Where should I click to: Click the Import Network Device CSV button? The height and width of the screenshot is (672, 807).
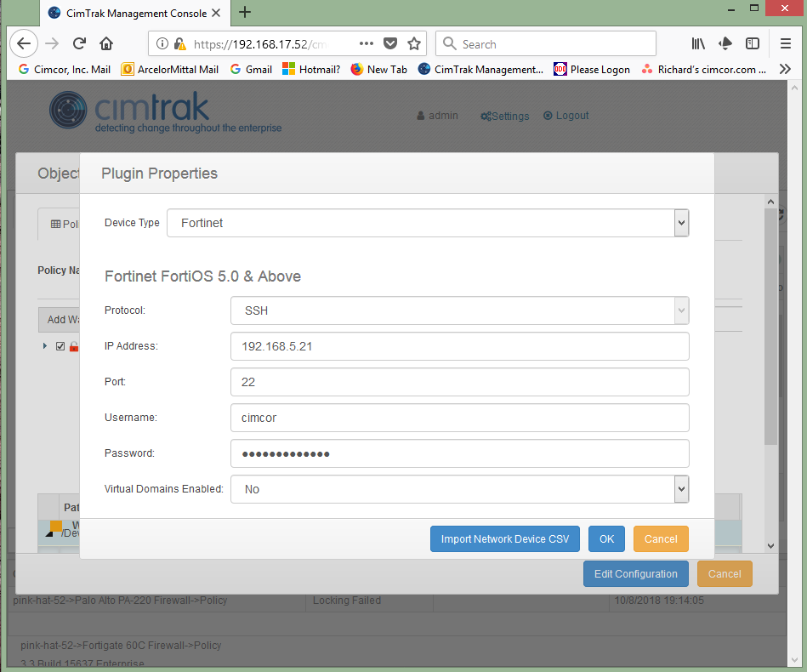point(504,538)
